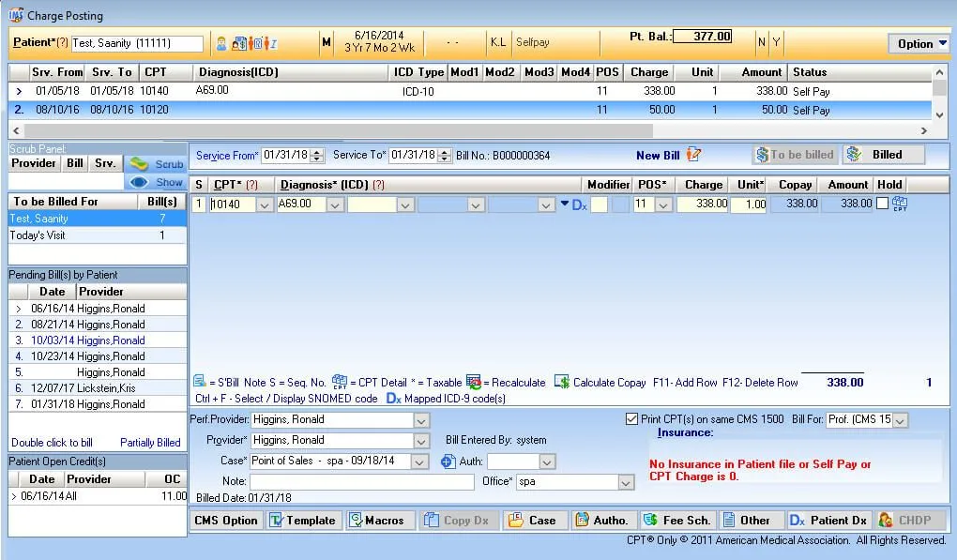
Task: Click the S'Bill Note legend icon
Action: click(x=200, y=381)
